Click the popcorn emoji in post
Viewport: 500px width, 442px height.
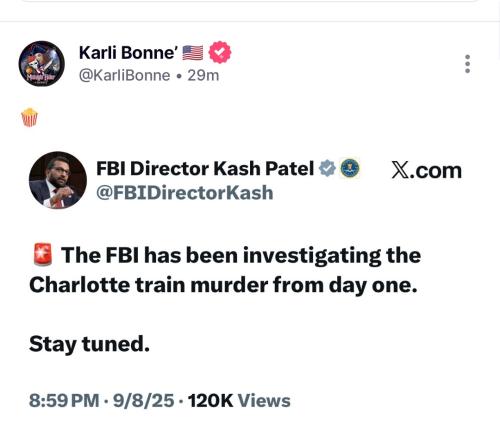click(29, 117)
